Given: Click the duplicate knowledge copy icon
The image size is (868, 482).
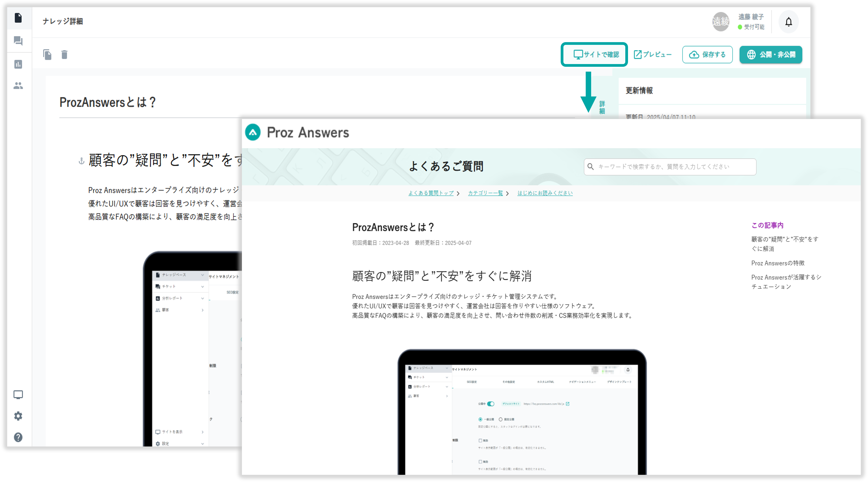Looking at the screenshot, I should click(x=47, y=54).
